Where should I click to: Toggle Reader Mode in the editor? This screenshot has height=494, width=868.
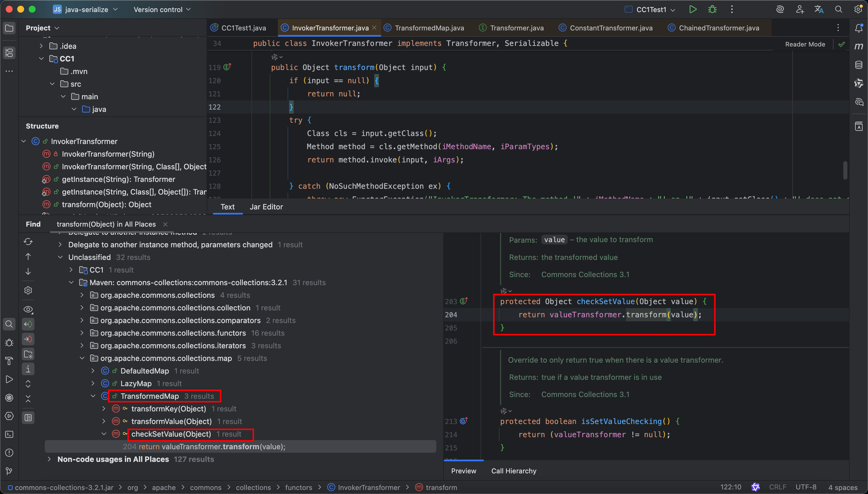(x=805, y=44)
